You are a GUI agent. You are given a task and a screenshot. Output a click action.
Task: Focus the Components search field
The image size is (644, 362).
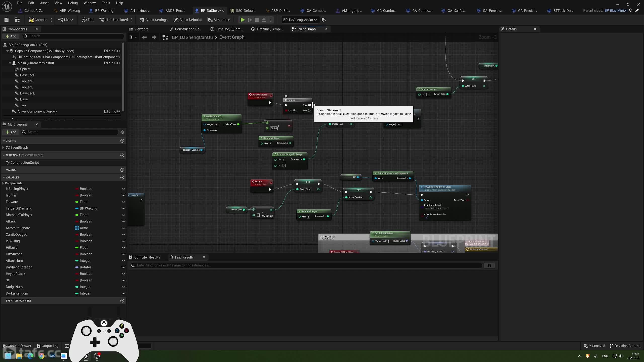pos(73,36)
